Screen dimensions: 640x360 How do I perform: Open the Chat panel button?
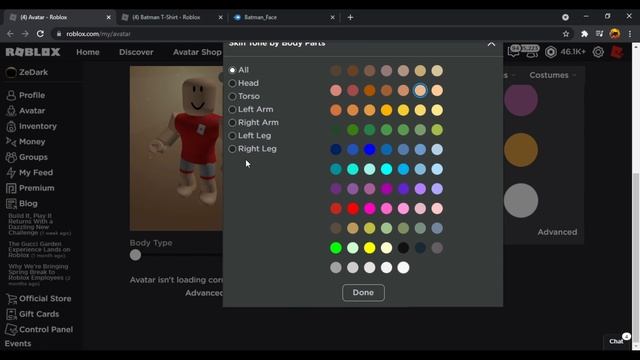[x=616, y=341]
